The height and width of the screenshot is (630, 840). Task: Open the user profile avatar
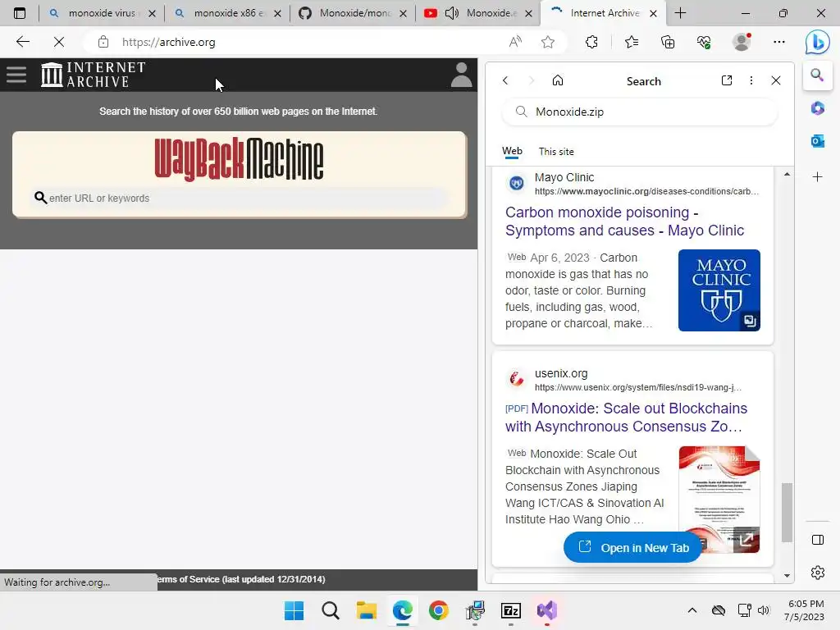tap(742, 42)
